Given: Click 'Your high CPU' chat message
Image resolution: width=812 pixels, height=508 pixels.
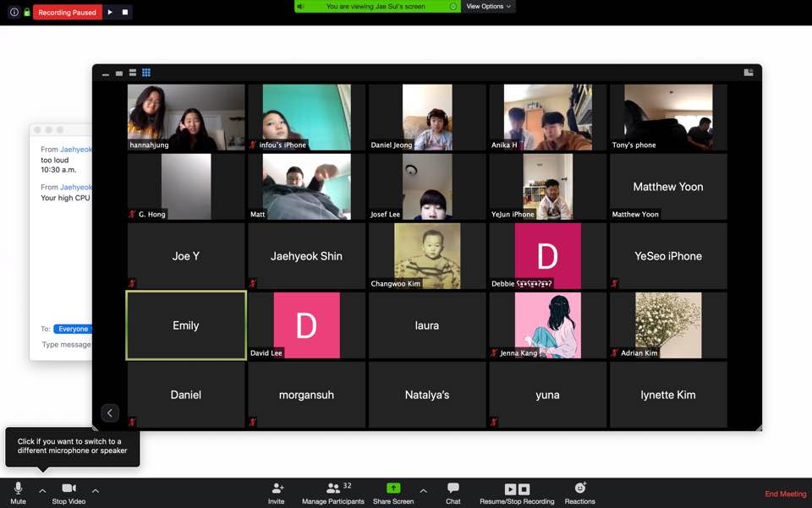Looking at the screenshot, I should pyautogui.click(x=65, y=198).
